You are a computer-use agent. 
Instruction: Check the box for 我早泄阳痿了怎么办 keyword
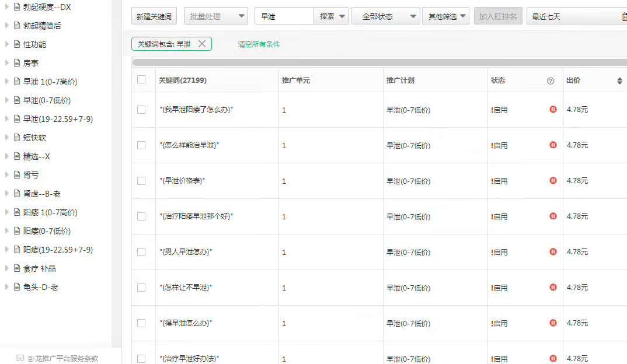[141, 110]
